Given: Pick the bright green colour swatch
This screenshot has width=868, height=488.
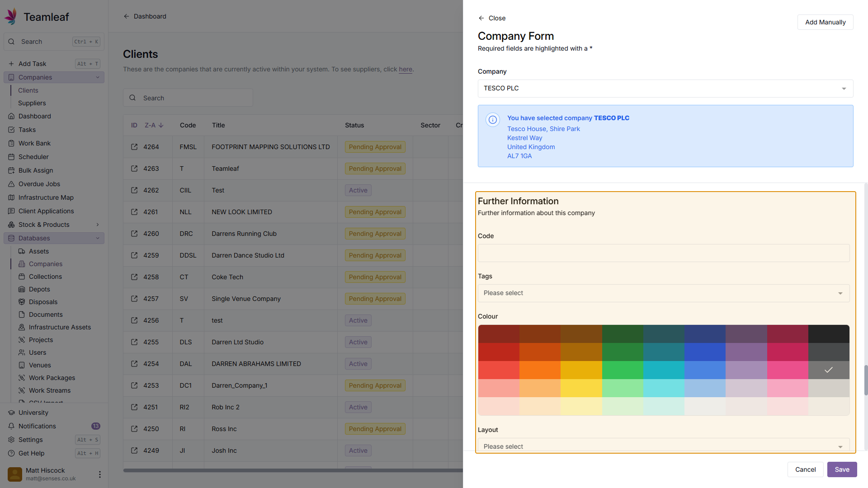Looking at the screenshot, I should pos(623,370).
